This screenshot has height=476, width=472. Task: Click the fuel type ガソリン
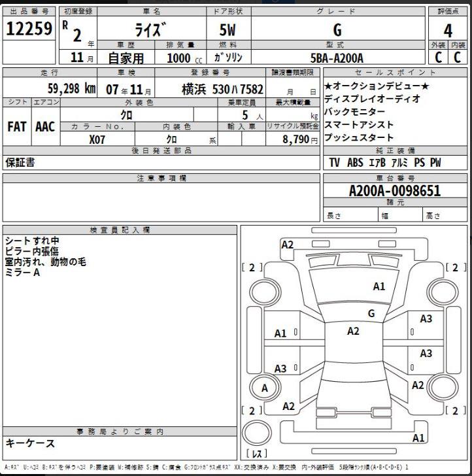228,58
